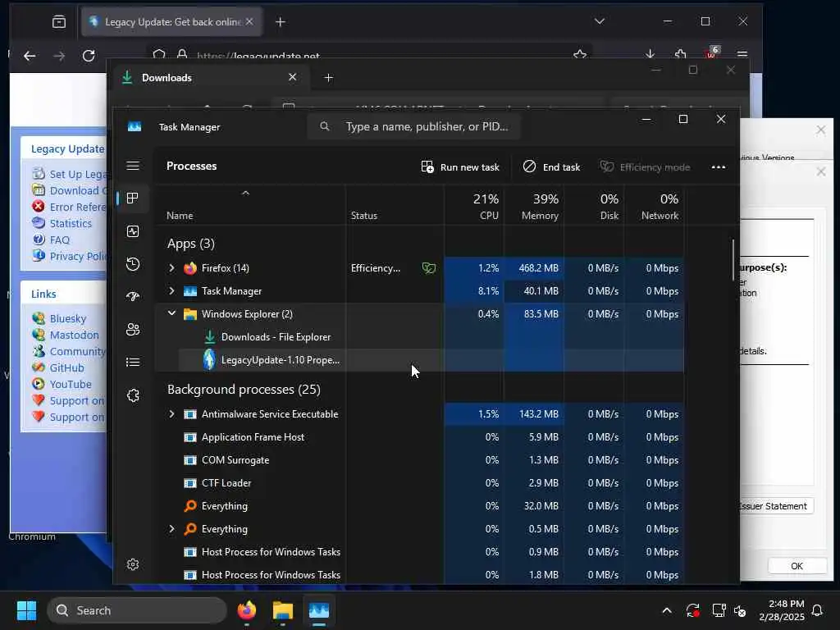
Task: Open App history from the sidebar
Action: click(133, 264)
